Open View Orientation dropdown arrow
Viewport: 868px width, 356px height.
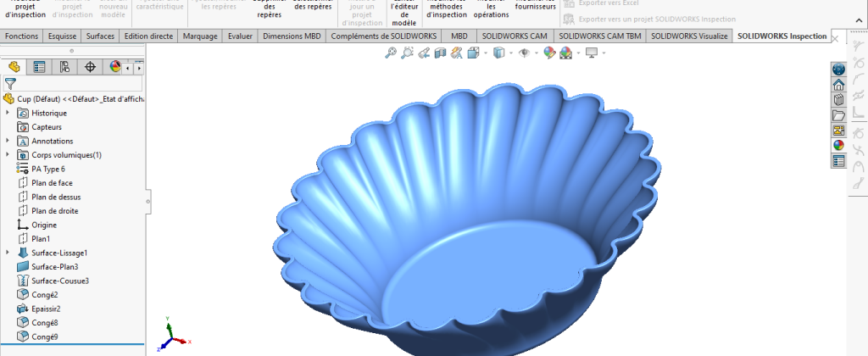click(x=486, y=53)
